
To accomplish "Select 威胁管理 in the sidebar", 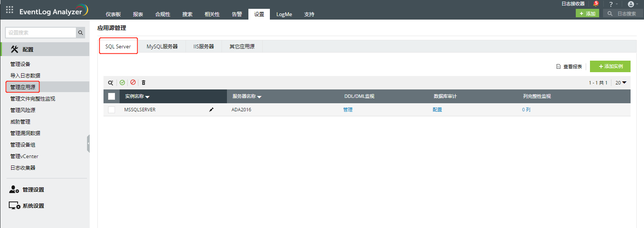I will 20,122.
